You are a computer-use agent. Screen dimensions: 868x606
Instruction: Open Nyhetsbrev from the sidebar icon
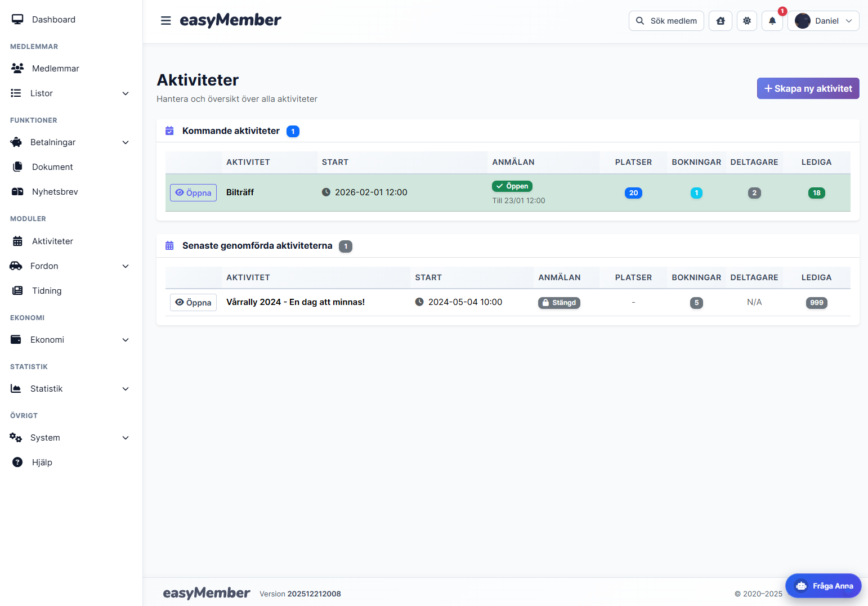point(17,191)
